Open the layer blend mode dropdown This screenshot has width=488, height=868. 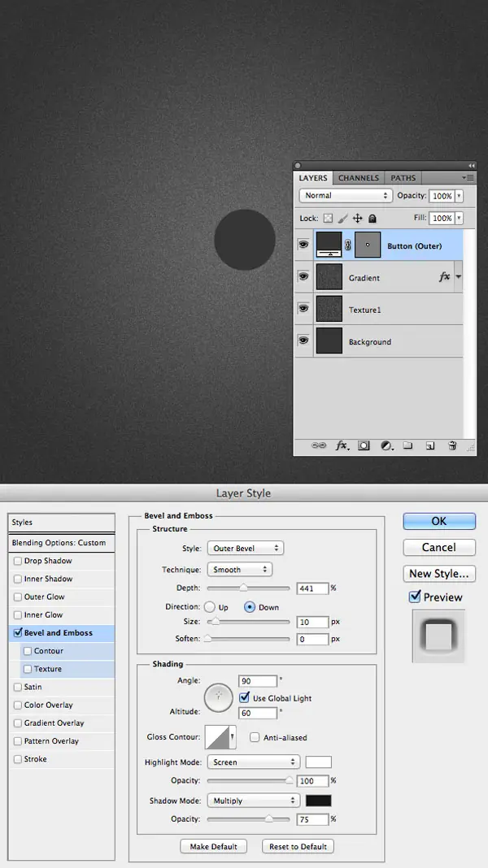point(346,196)
